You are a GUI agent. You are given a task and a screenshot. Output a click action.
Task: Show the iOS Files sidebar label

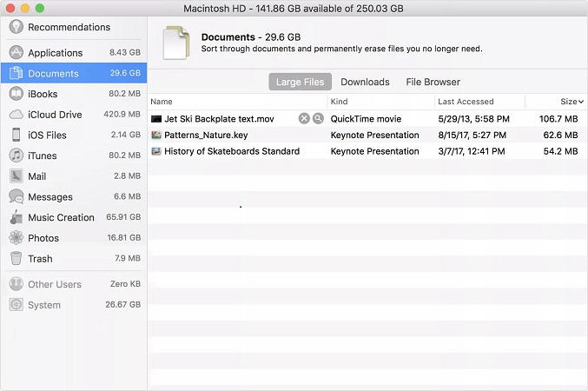pos(47,135)
